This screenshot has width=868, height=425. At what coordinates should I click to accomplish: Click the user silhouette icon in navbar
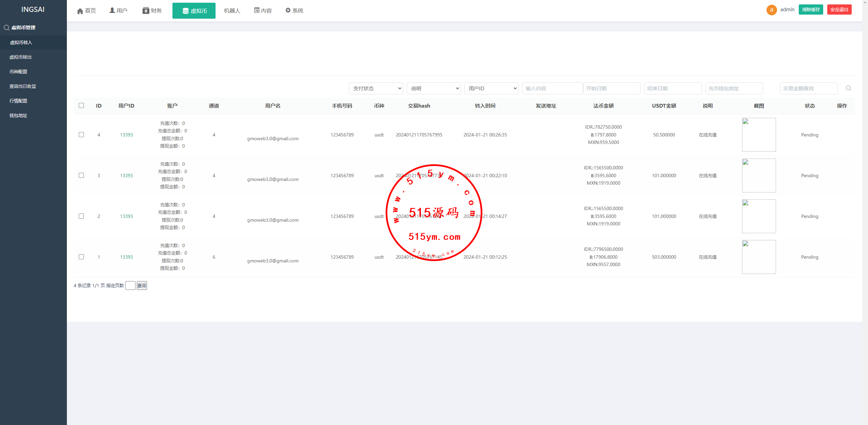click(112, 11)
